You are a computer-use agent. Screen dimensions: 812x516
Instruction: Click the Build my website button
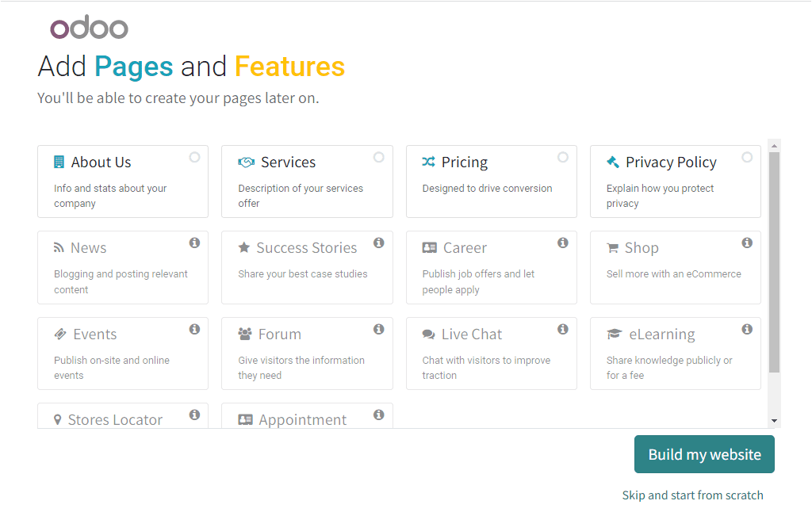[704, 454]
